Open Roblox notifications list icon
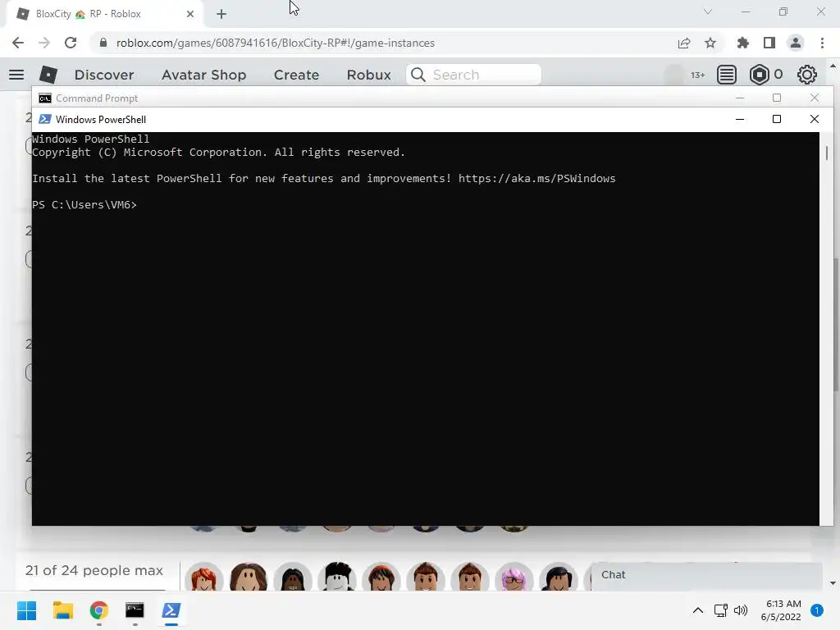The width and height of the screenshot is (840, 630). click(727, 75)
